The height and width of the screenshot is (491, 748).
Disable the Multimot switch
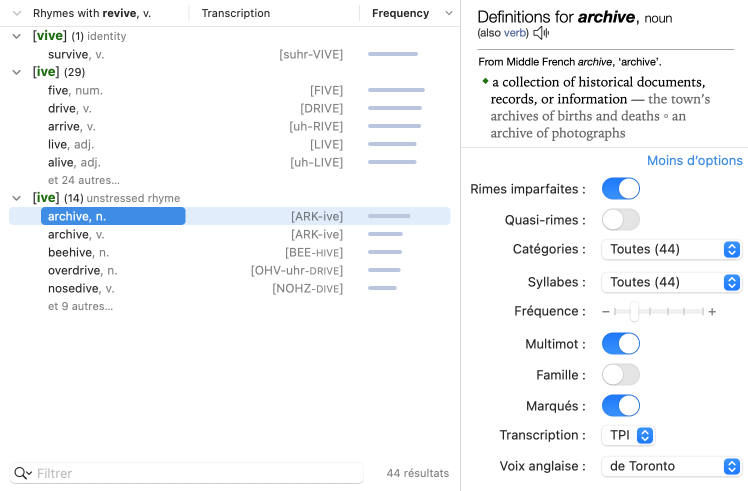tap(620, 344)
